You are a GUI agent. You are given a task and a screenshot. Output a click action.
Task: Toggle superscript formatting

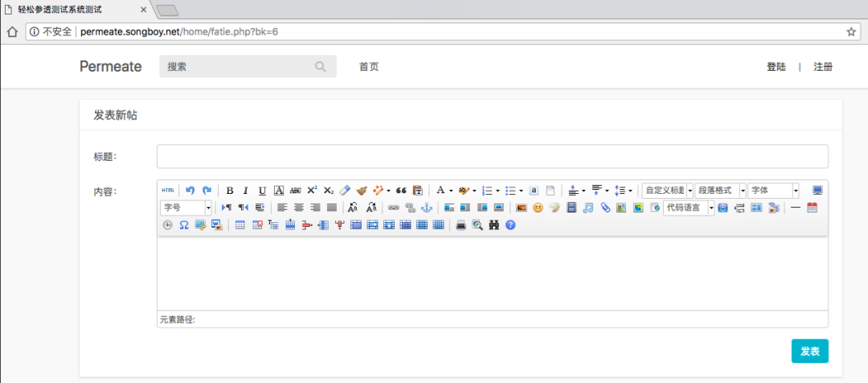(x=312, y=191)
